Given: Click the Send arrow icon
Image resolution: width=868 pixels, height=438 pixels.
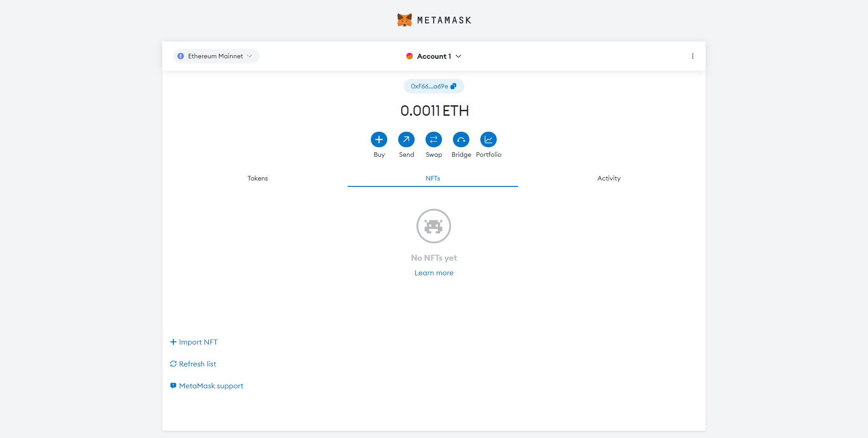Looking at the screenshot, I should coord(406,139).
